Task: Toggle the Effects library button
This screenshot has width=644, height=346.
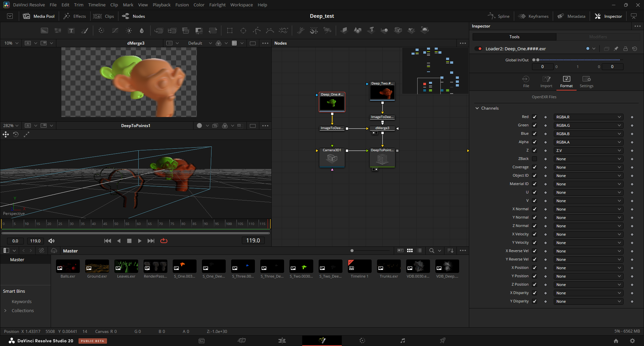Action: tap(75, 16)
